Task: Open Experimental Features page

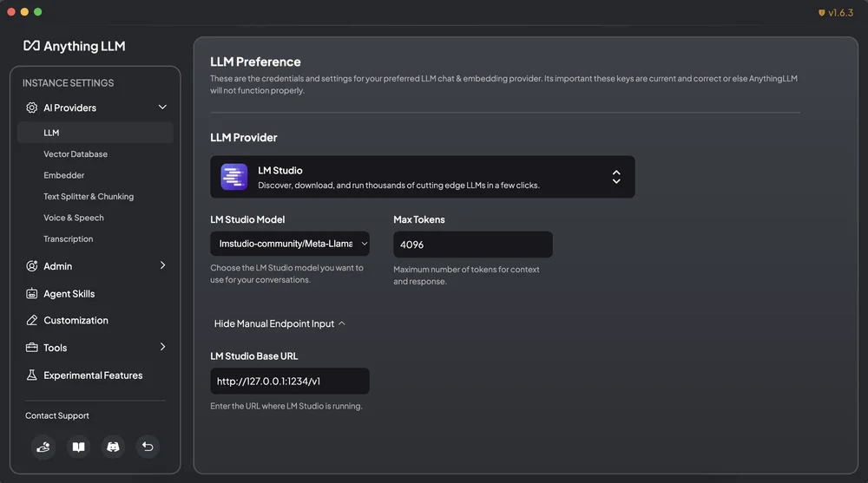Action: coord(93,375)
